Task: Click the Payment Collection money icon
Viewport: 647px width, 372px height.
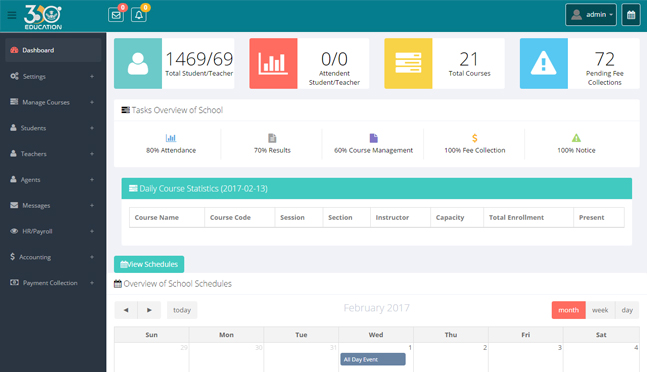Action: (x=14, y=283)
